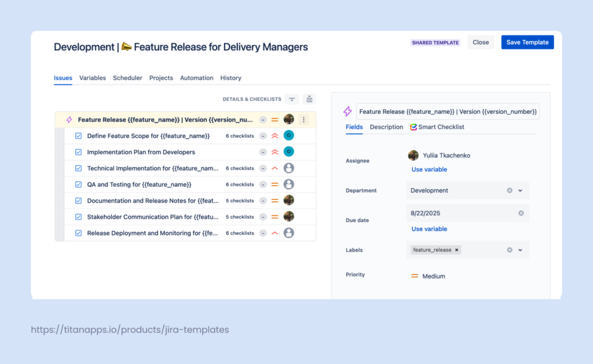Clear the Due date field with x icon
The image size is (593, 364).
click(x=521, y=213)
